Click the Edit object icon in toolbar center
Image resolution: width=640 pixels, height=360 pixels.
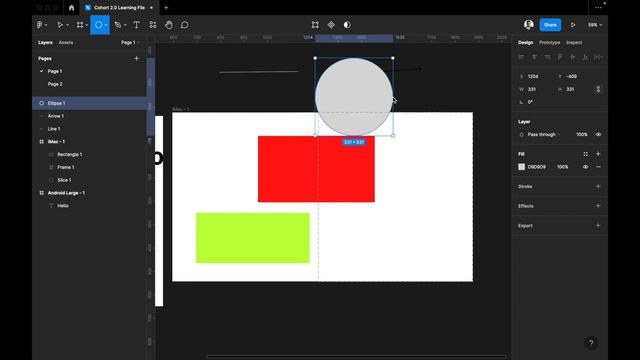pos(315,25)
